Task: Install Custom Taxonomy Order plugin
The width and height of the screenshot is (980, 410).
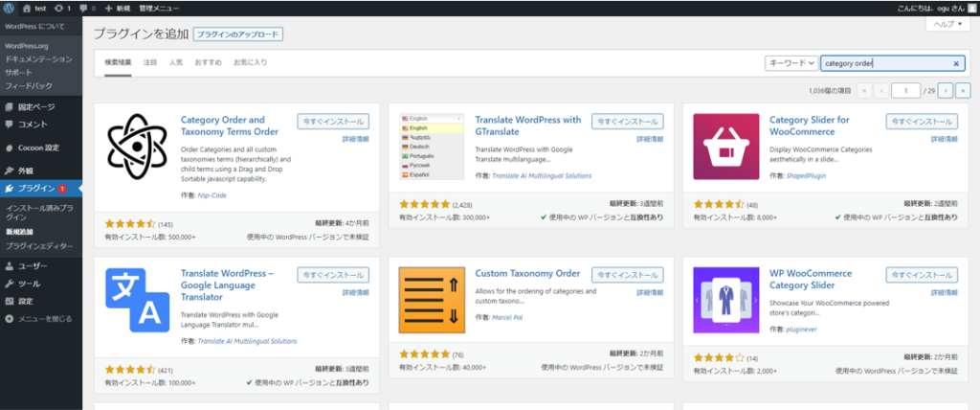Action: click(628, 275)
